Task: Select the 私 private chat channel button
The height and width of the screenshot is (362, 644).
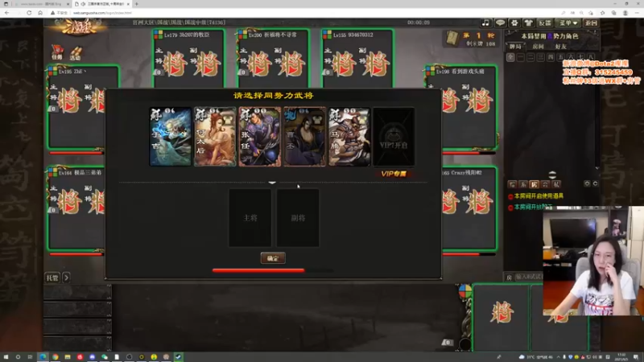Action: [556, 184]
